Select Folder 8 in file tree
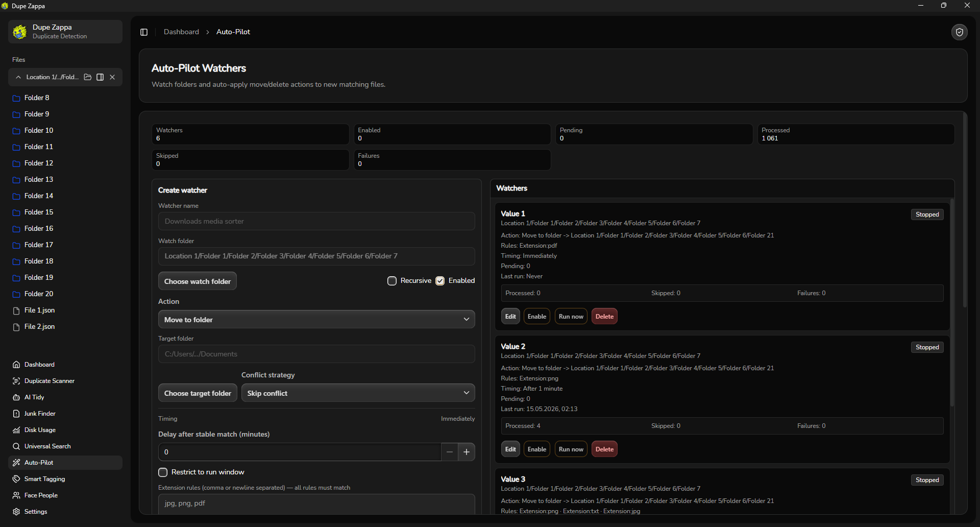Screen dimensions: 980x527 pos(65,98)
